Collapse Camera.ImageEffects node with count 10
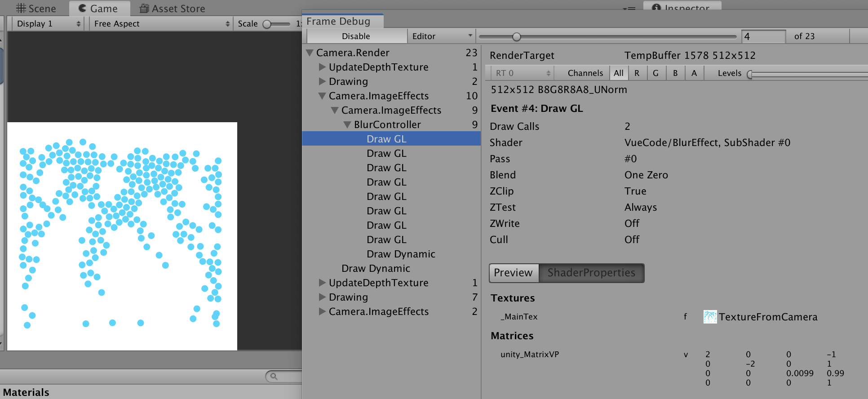Image resolution: width=868 pixels, height=399 pixels. click(x=322, y=96)
